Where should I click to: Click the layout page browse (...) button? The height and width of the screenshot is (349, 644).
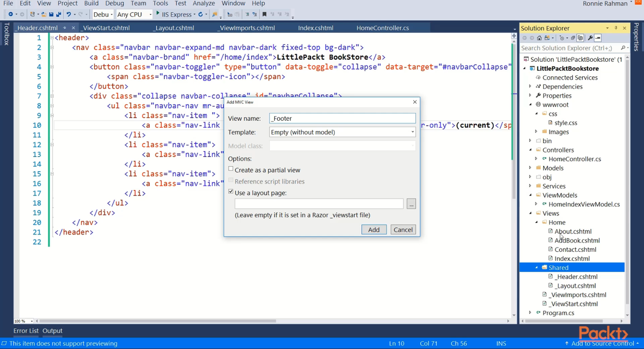(411, 204)
